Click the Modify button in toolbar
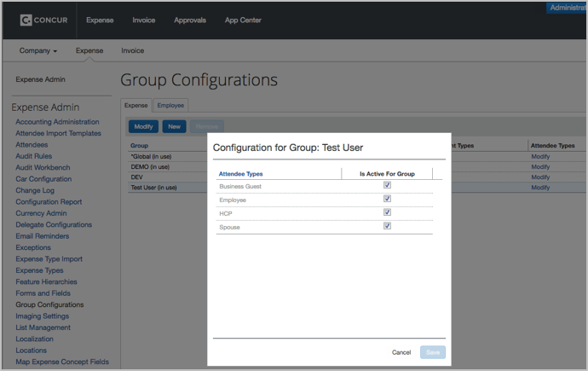 (143, 126)
